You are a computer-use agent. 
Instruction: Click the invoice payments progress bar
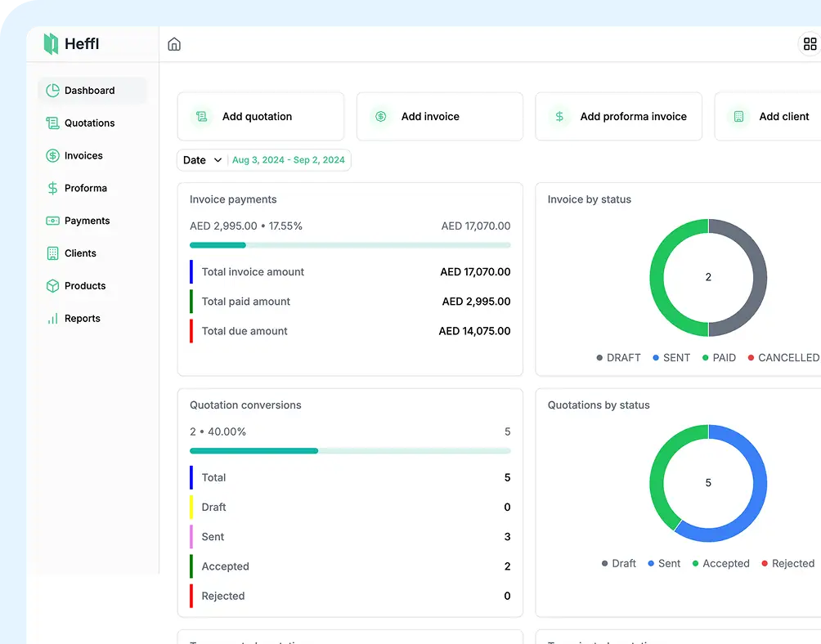click(x=350, y=245)
